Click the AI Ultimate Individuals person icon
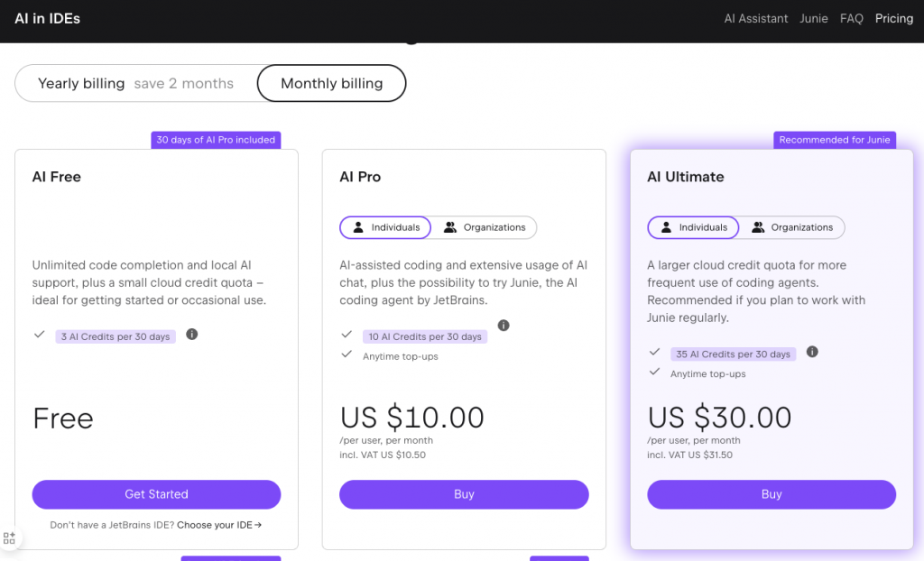Screen dimensions: 924x561 667,227
